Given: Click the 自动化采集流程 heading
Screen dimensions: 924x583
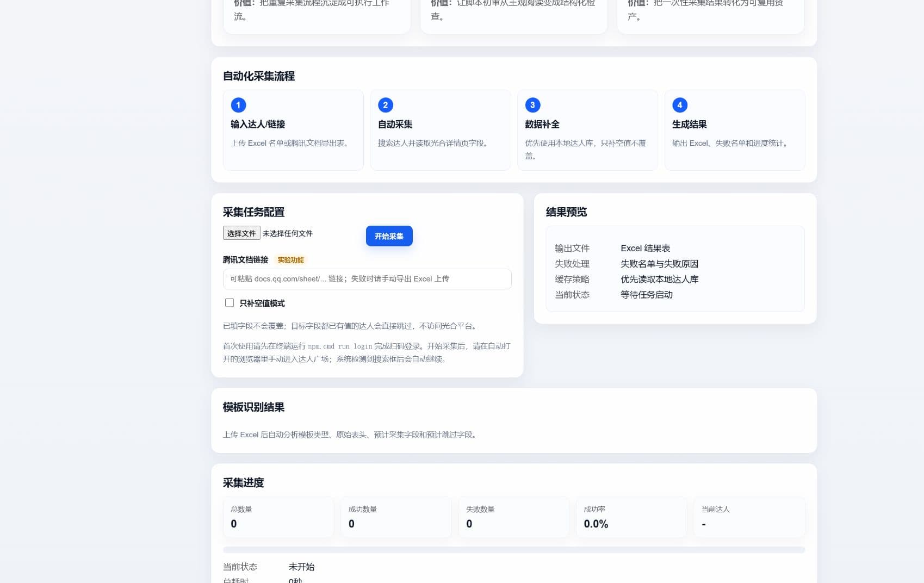Looking at the screenshot, I should [x=259, y=76].
